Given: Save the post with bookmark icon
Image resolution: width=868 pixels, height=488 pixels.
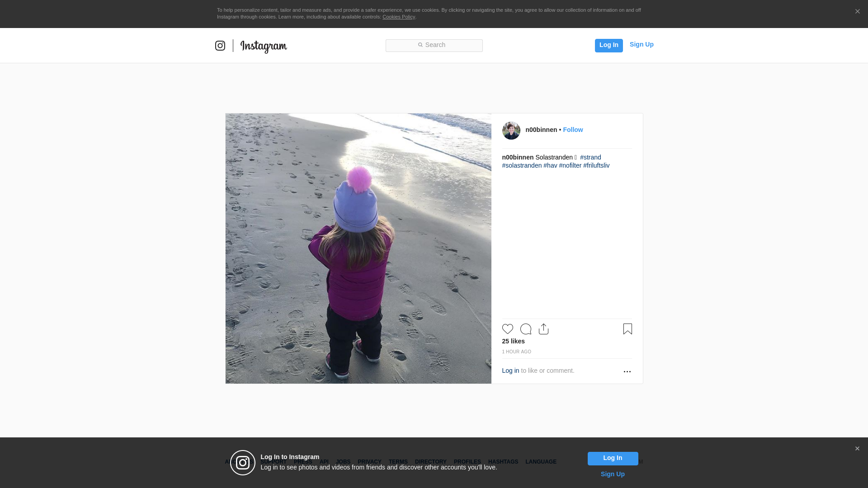Looking at the screenshot, I should [627, 329].
